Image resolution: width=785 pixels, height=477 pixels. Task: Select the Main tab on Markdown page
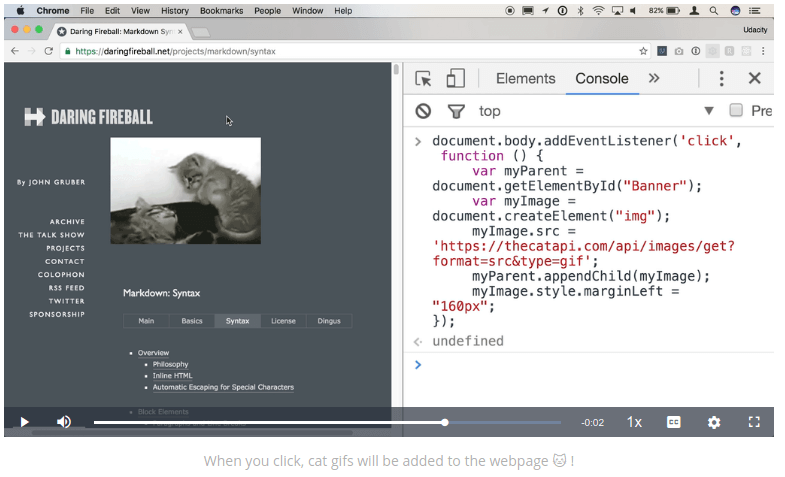coord(146,321)
